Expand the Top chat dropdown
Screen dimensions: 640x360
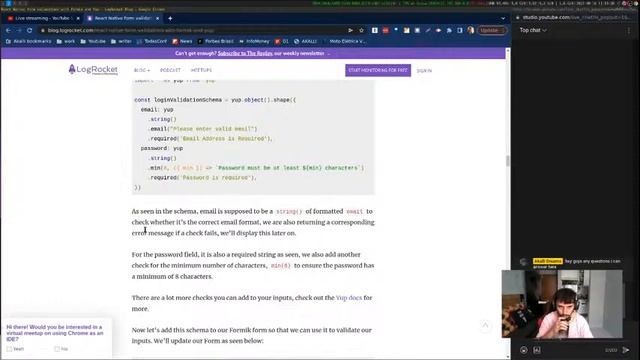pyautogui.click(x=533, y=30)
